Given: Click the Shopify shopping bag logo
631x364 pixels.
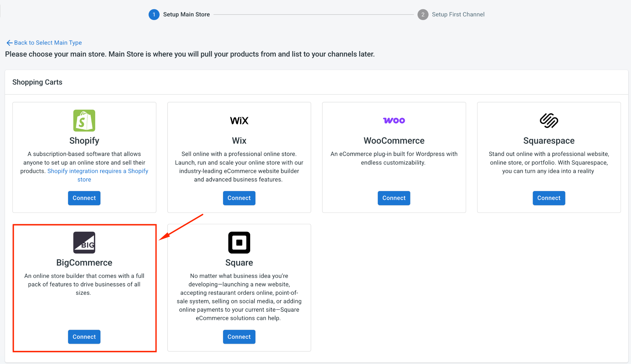Looking at the screenshot, I should (84, 121).
